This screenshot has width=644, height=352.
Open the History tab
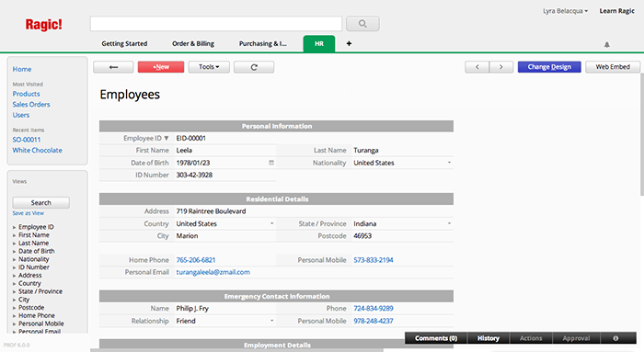(x=488, y=338)
